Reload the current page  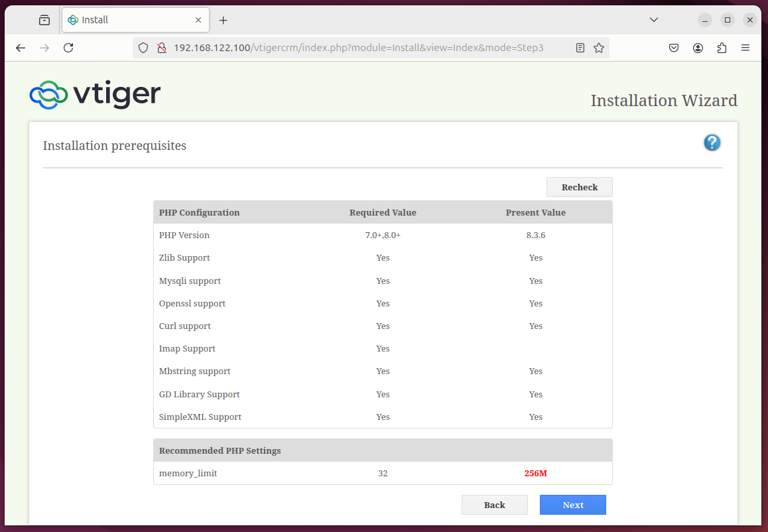[68, 47]
